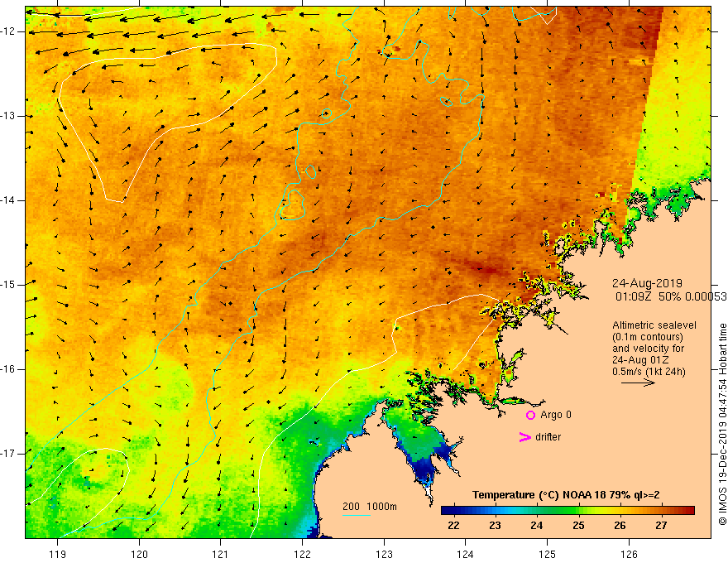Click longitude label 121
Image resolution: width=728 pixels, height=563 pixels.
(221, 554)
